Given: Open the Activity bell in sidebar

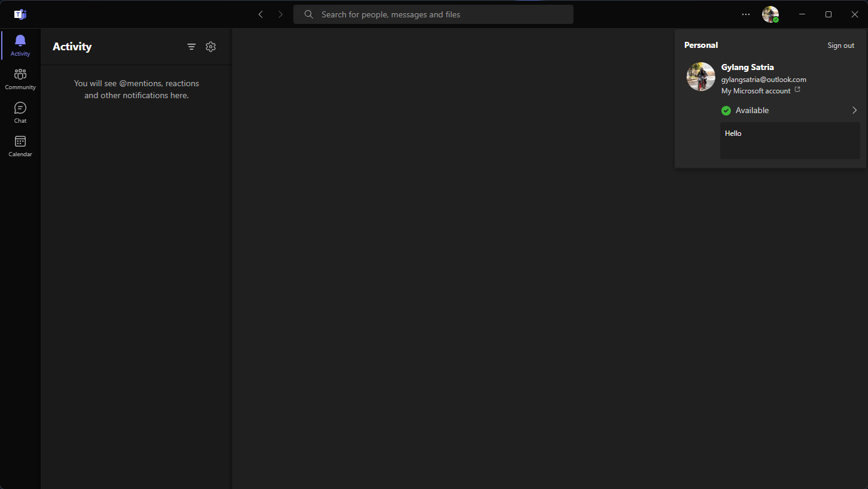Looking at the screenshot, I should point(20,45).
